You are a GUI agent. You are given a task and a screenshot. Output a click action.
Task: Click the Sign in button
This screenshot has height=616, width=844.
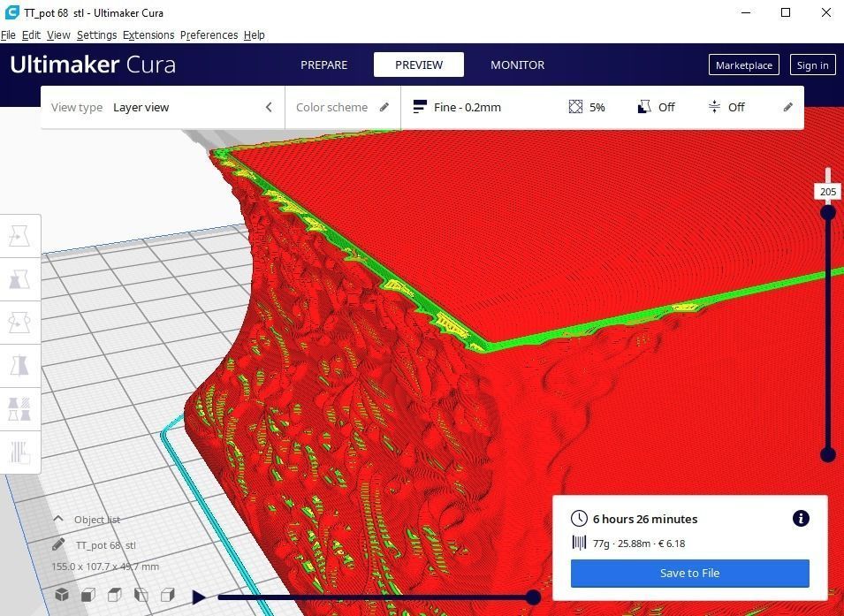813,65
